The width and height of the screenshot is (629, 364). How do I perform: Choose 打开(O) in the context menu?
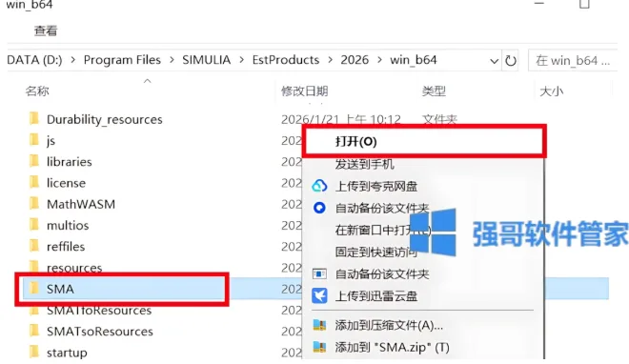click(423, 141)
